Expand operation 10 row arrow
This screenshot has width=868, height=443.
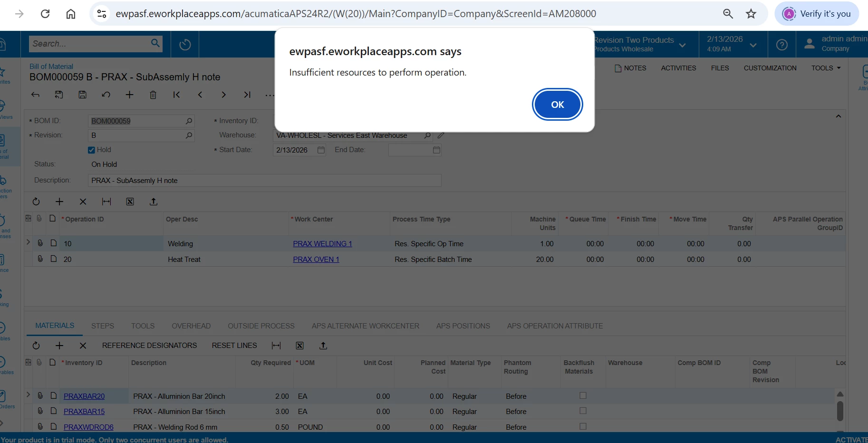[x=28, y=242]
